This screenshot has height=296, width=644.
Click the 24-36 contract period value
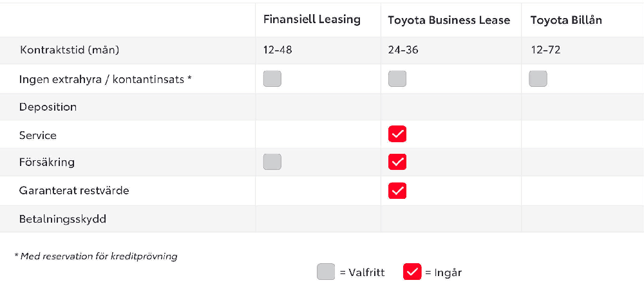click(x=403, y=50)
